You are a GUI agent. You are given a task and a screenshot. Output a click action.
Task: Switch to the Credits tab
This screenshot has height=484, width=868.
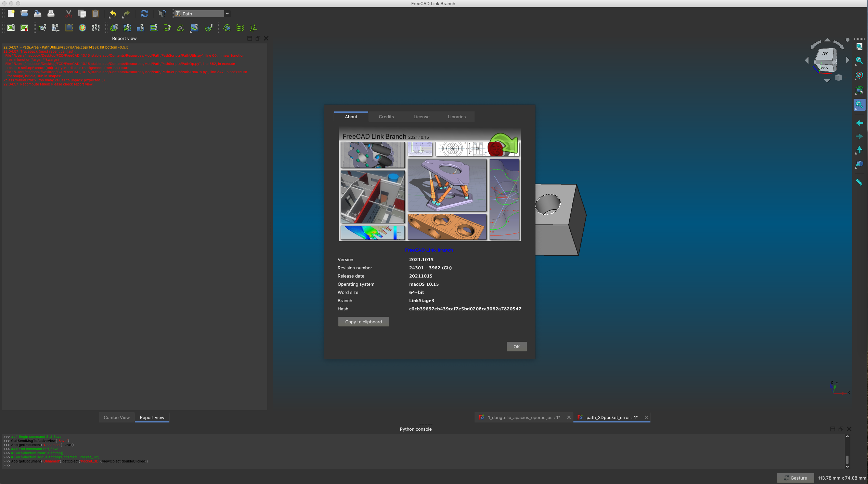coord(386,117)
